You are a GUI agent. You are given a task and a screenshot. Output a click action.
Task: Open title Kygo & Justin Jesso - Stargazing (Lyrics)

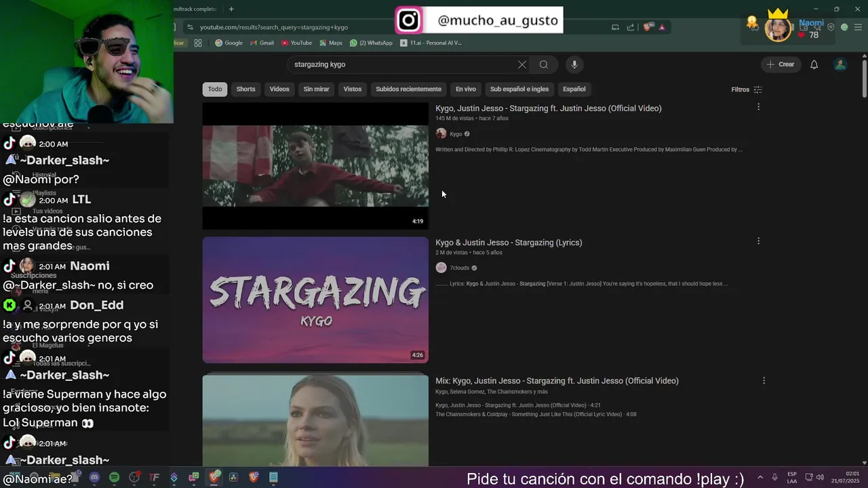click(509, 243)
